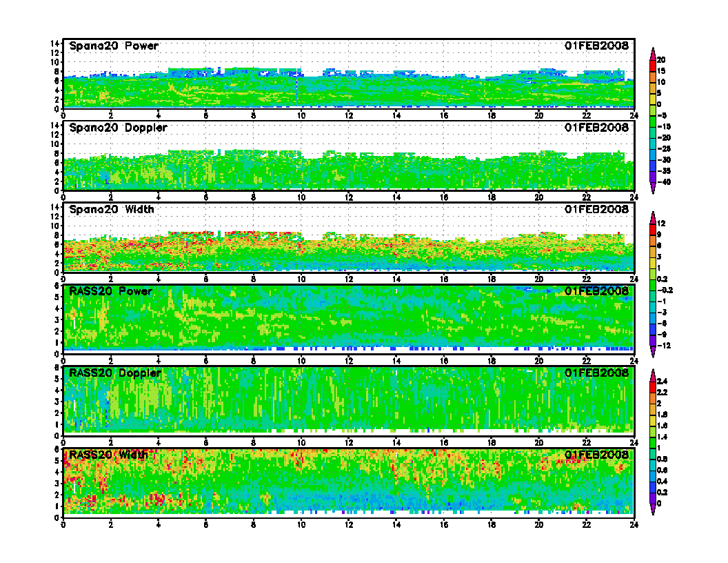This screenshot has height=563, width=728.
Task: Click the height 5 tick beside RASS20 Power panel
Action: click(57, 297)
